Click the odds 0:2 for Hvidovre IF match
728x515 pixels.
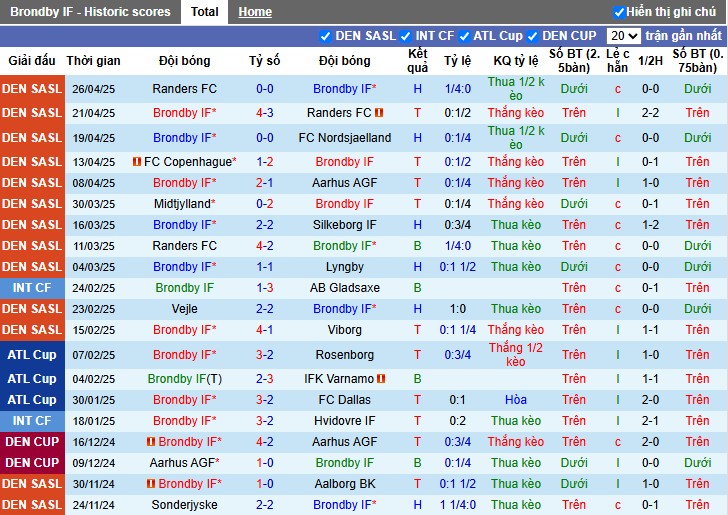pos(457,421)
